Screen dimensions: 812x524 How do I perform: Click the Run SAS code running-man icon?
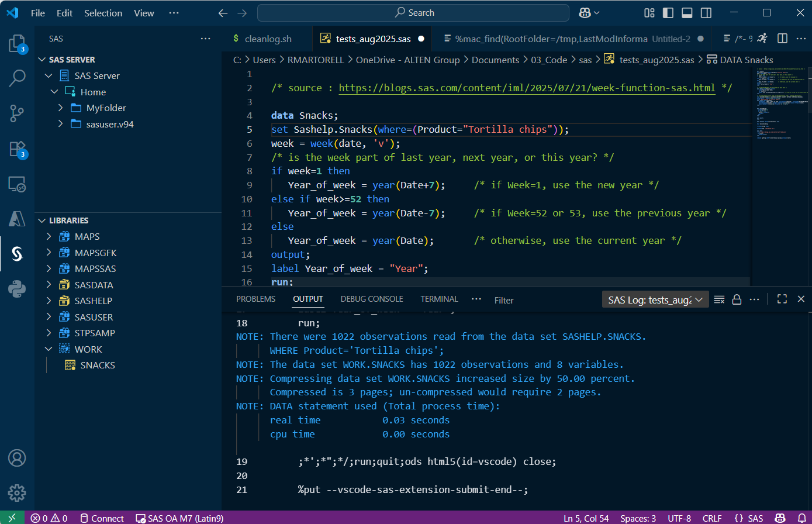[762, 39]
